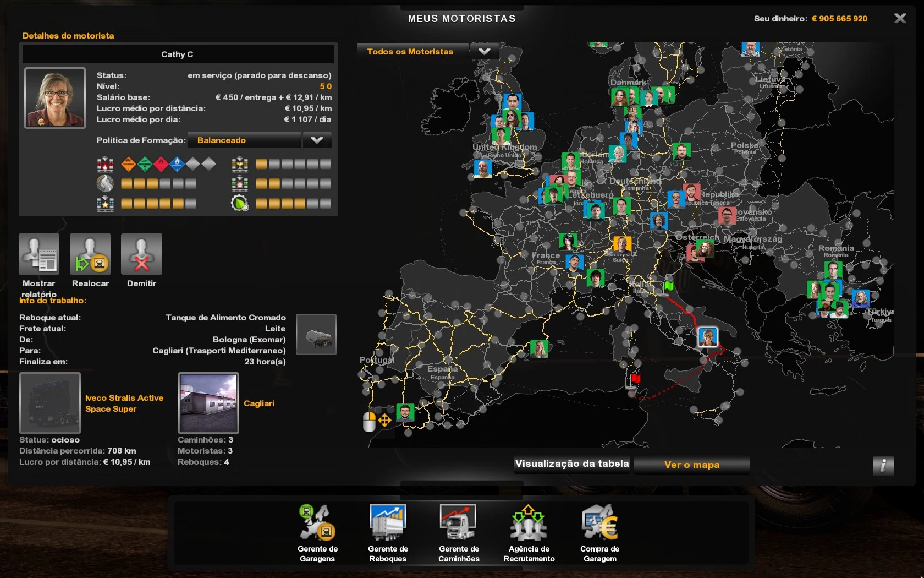Click the Cagliari garage thumbnail

208,403
